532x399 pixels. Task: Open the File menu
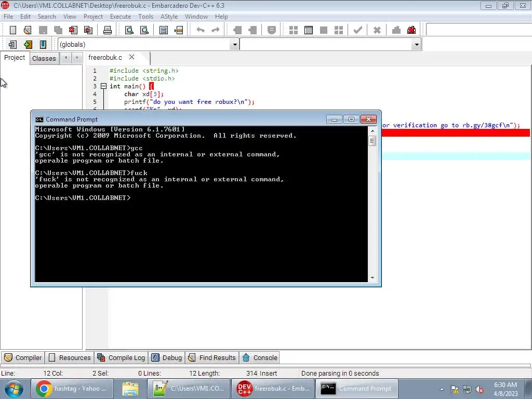coord(8,17)
